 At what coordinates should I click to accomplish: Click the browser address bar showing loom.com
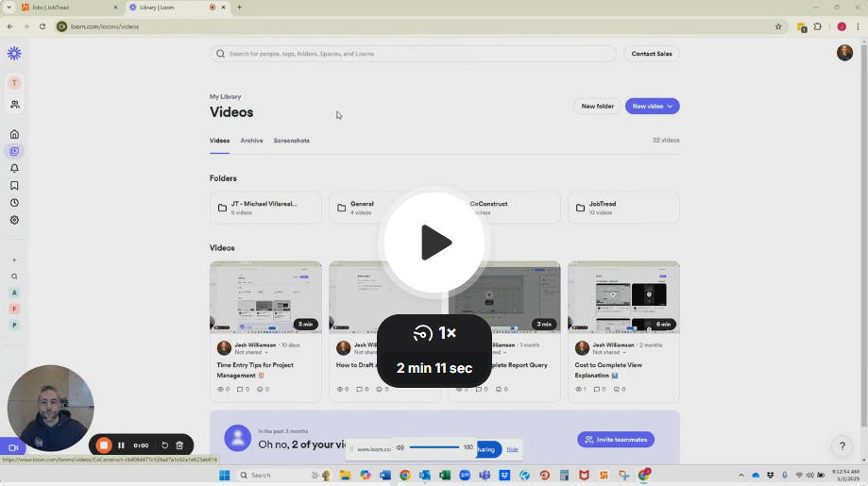pos(420,26)
